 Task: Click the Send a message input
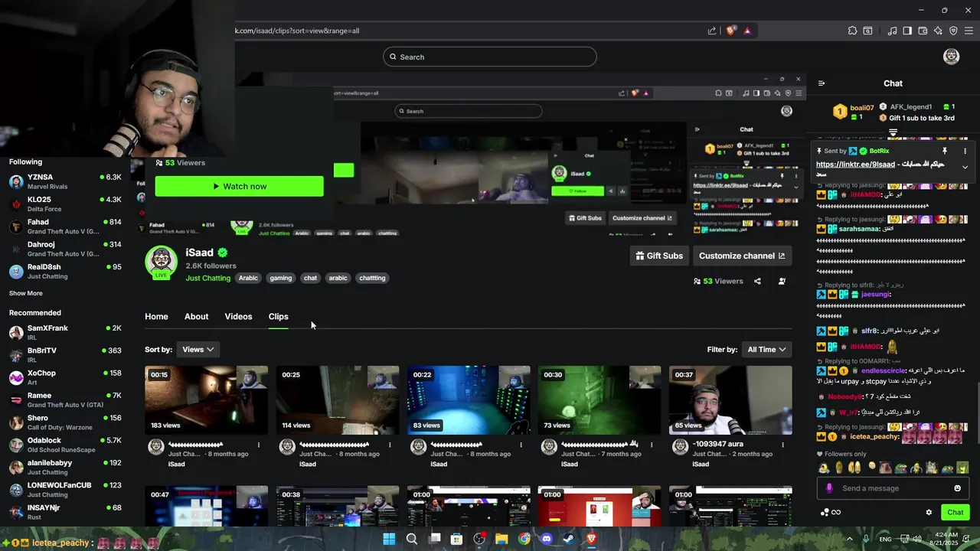click(893, 488)
